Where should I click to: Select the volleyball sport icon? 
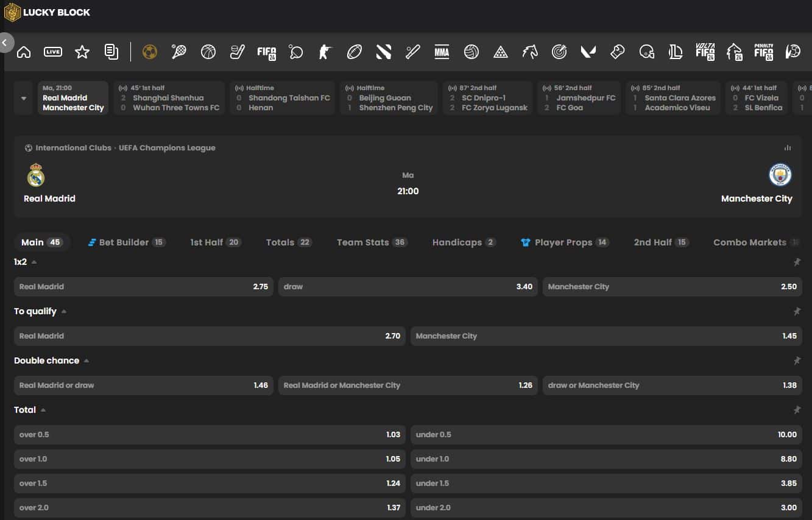tap(471, 52)
